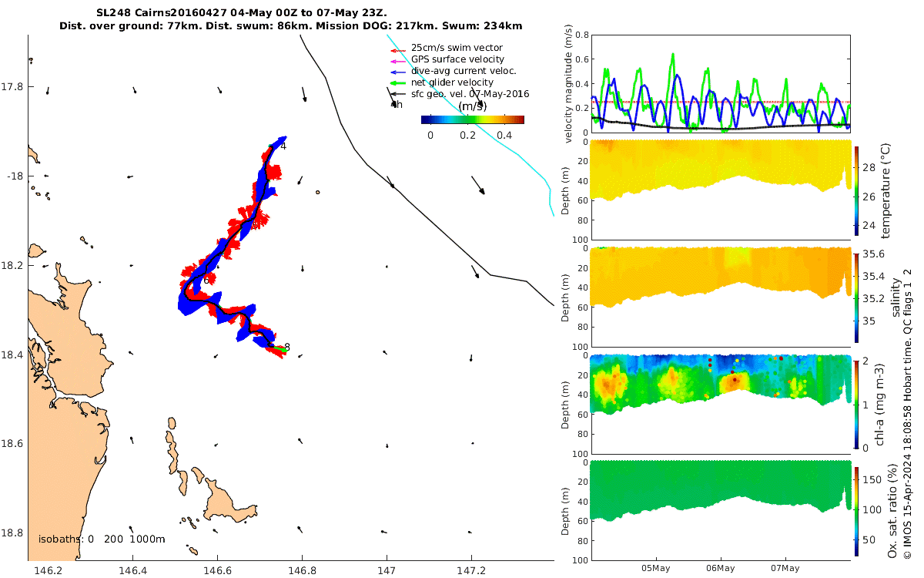Image resolution: width=924 pixels, height=578 pixels.
Task: Click the salinity colorbar
Action: [857, 297]
